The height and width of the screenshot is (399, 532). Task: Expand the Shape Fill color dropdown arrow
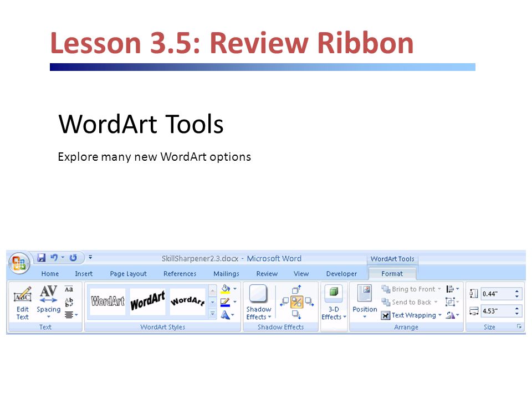[x=235, y=289]
